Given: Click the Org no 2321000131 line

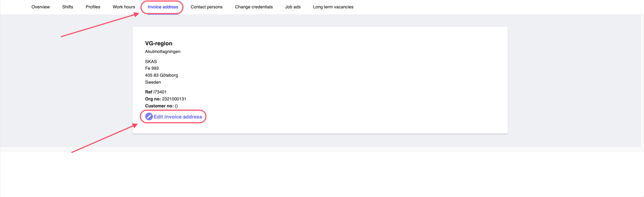Looking at the screenshot, I should pos(166,99).
